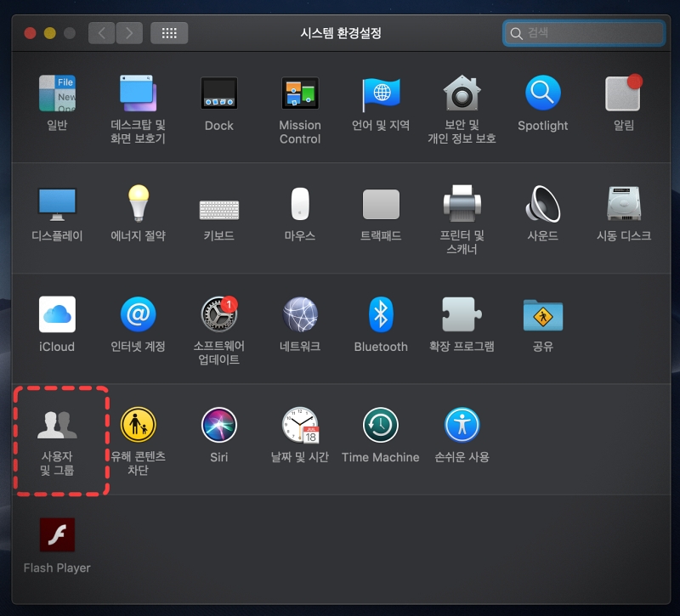680x616 pixels.
Task: Open Time Machine preferences
Action: (381, 425)
